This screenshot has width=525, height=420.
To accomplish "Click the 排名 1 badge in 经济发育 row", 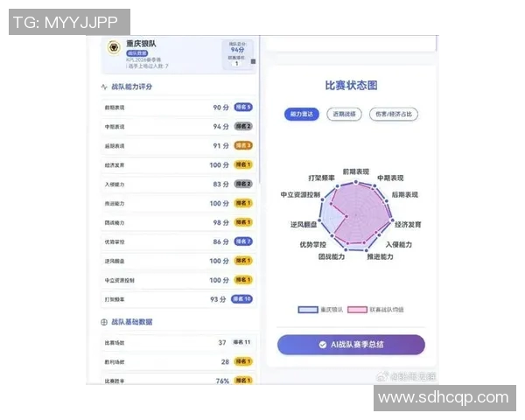I will [x=243, y=164].
